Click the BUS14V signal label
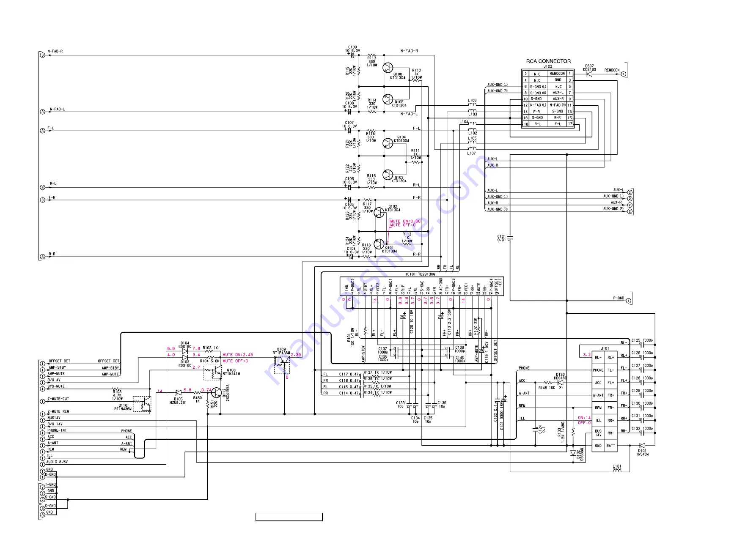Image resolution: width=756 pixels, height=534 pixels. (54, 418)
